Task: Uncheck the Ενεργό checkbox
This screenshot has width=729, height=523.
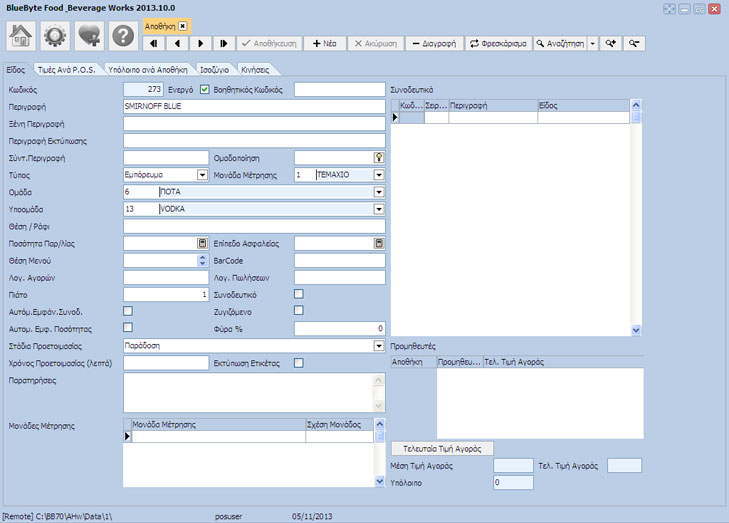Action: click(204, 90)
